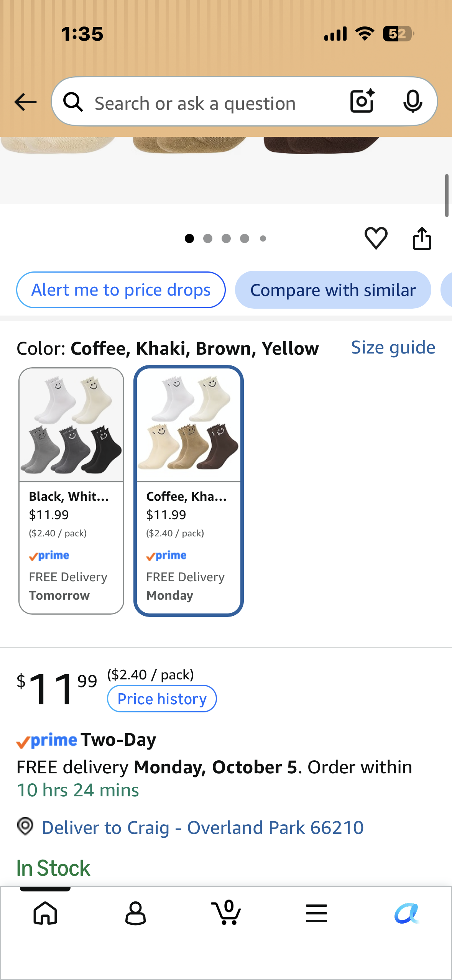Tap the microphone voice search icon

[x=413, y=102]
